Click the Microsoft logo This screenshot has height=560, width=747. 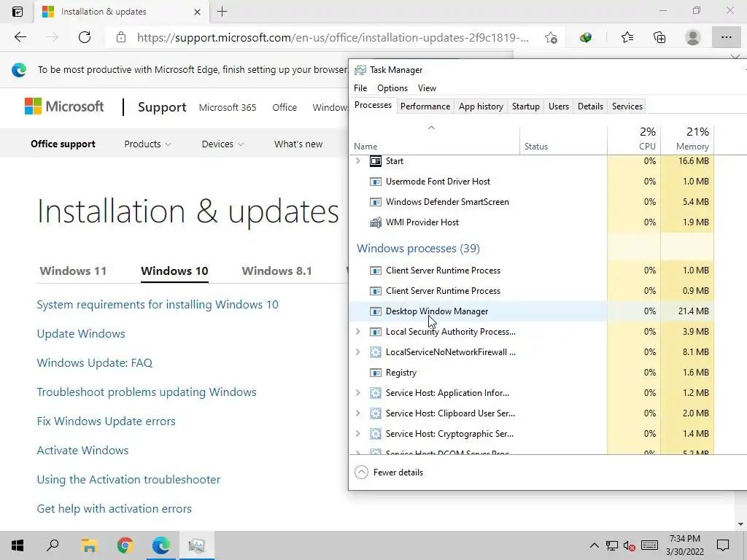point(64,106)
